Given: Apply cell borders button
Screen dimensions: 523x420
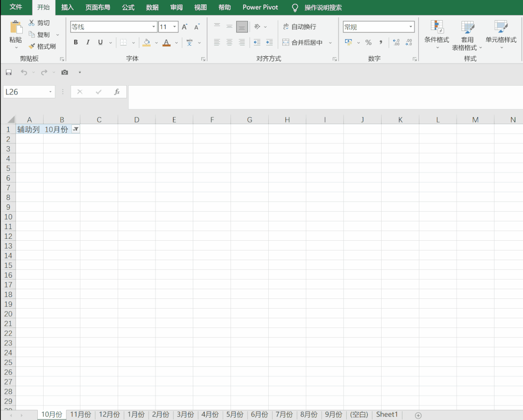Looking at the screenshot, I should point(123,42).
